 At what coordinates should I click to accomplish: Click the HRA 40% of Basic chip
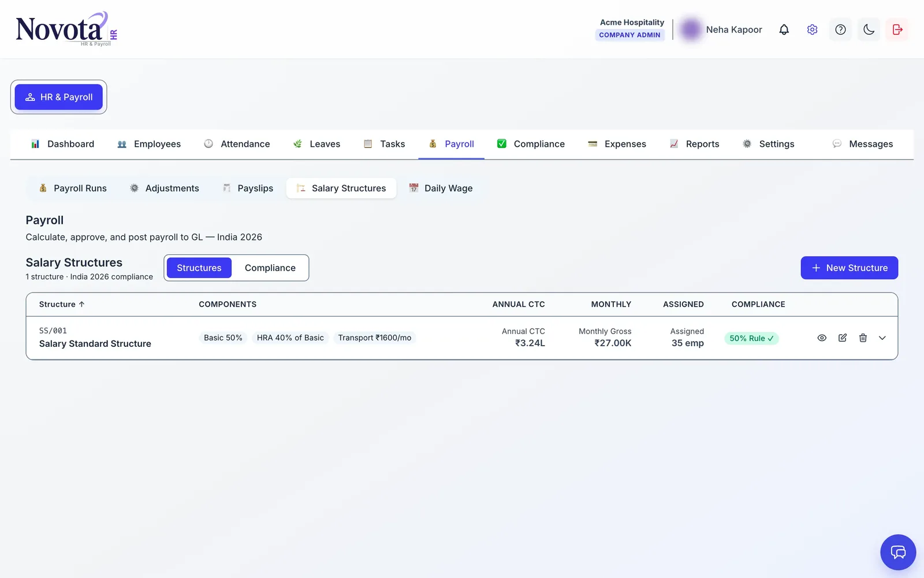point(290,338)
